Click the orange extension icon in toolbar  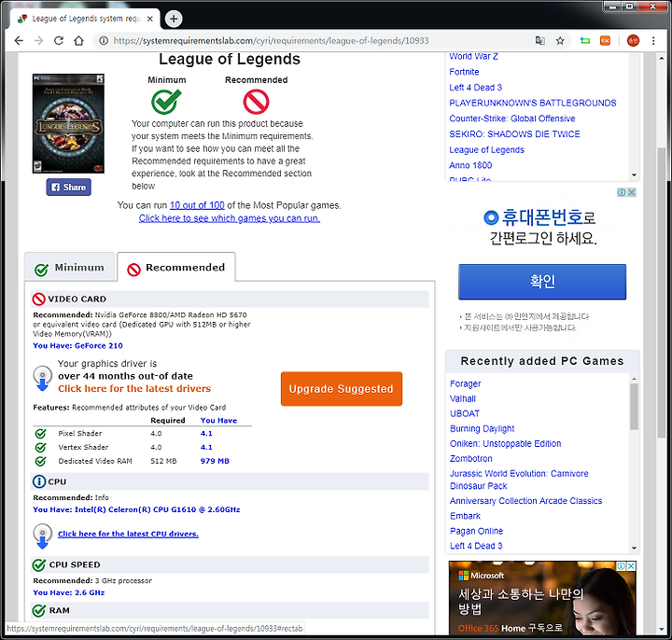(x=605, y=41)
